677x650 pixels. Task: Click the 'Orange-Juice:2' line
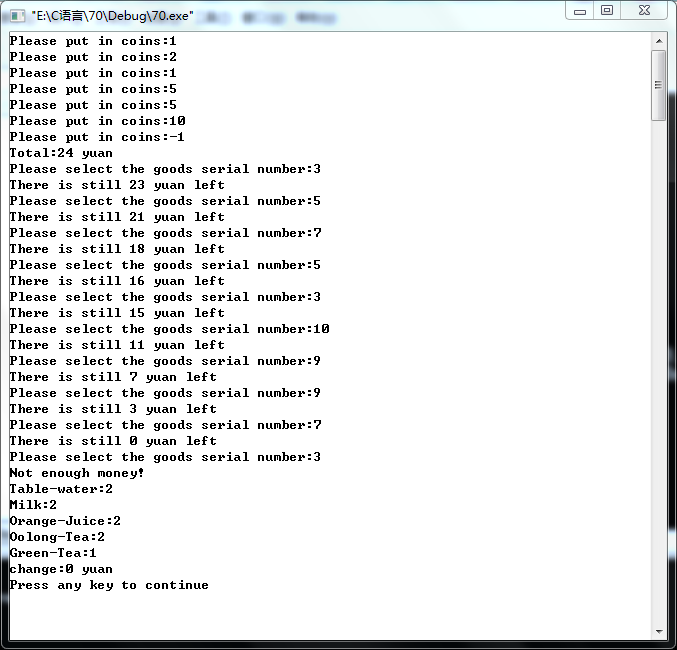click(65, 521)
